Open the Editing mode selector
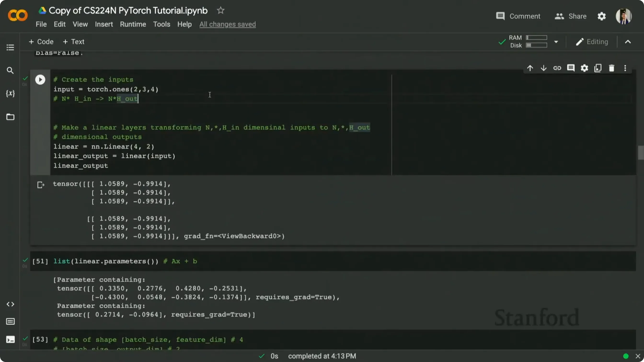Screen dimensions: 644x362 click(592, 42)
